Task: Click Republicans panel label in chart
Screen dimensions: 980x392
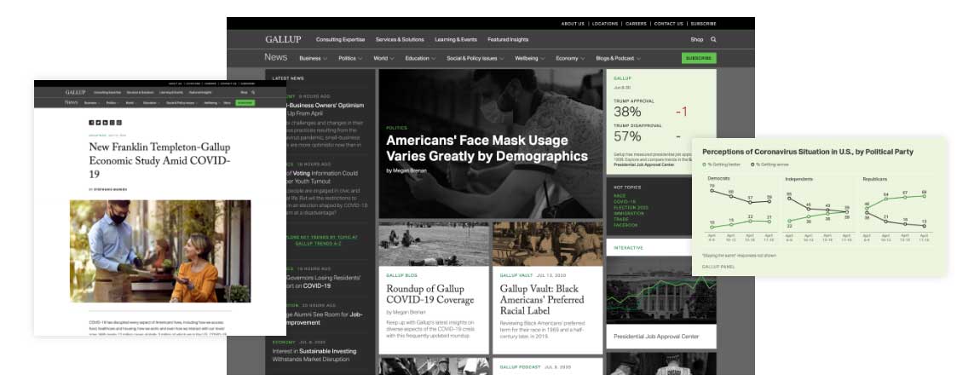Action: click(875, 179)
